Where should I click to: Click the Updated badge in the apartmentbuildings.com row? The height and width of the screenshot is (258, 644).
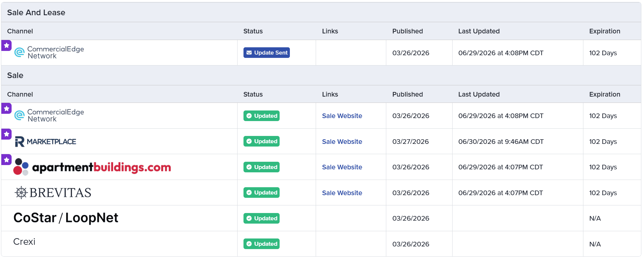[x=261, y=167]
